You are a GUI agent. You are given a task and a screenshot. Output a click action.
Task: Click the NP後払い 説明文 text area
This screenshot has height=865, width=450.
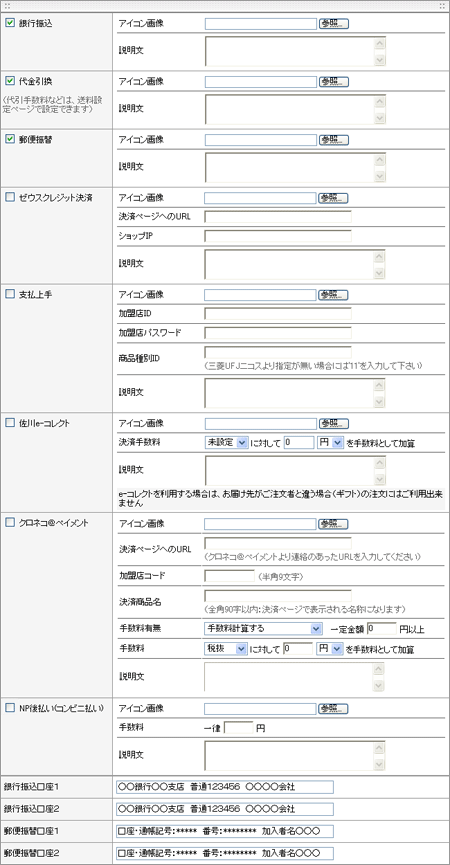coord(295,756)
